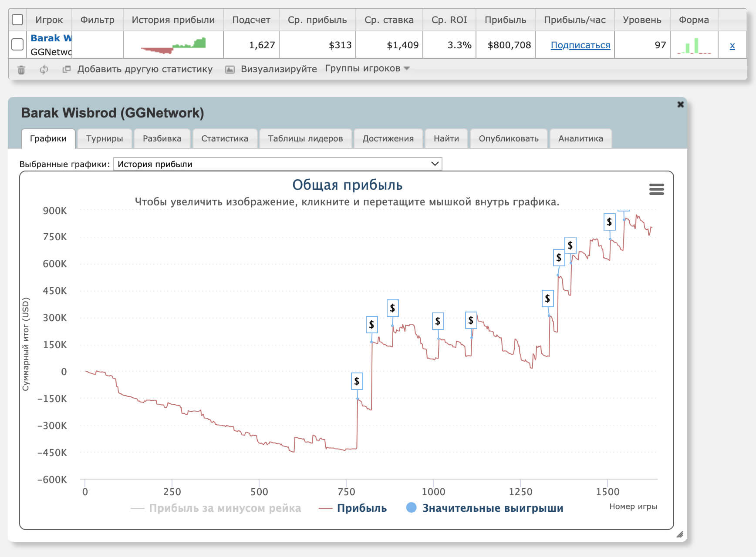756x557 pixels.
Task: Close the Barak Wisbrod panel
Action: 680,104
